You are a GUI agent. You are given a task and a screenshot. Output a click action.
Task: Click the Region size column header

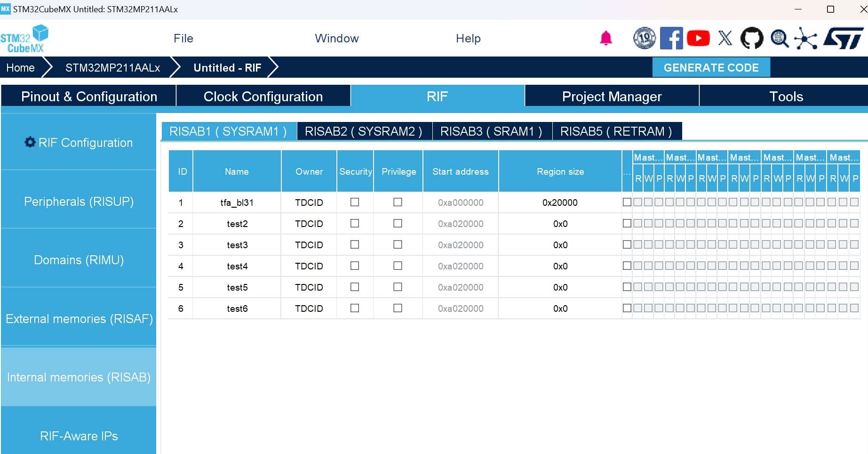560,171
